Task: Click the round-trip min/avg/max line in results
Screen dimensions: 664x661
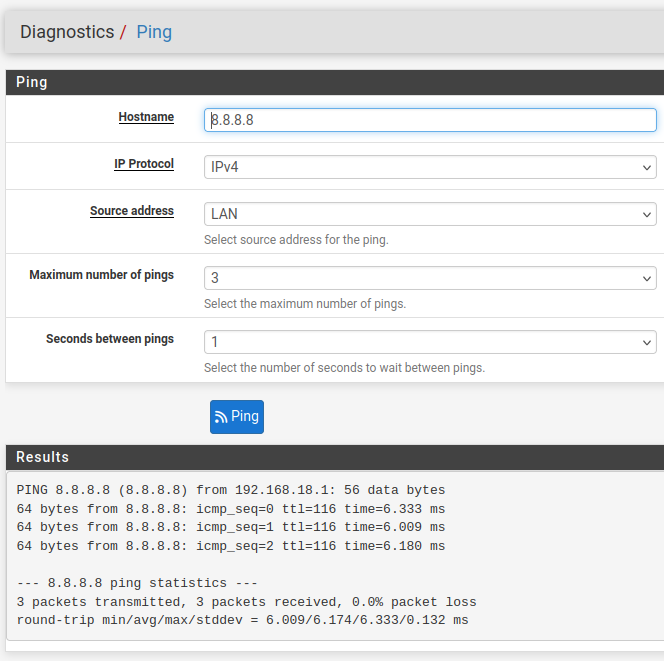Action: point(242,620)
